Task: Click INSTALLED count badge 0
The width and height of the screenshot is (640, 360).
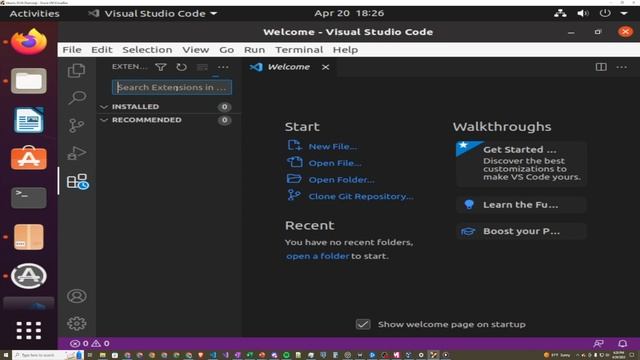Action: tap(224, 107)
